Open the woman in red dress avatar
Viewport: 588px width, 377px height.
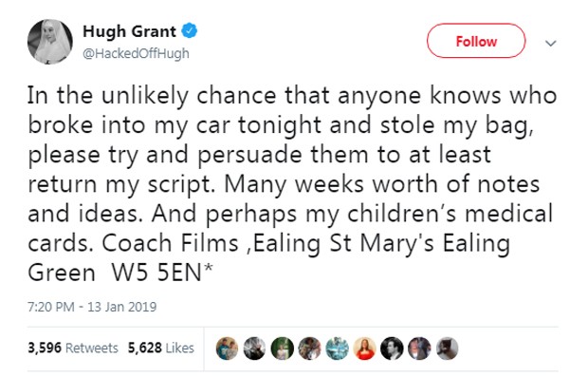pyautogui.click(x=364, y=349)
